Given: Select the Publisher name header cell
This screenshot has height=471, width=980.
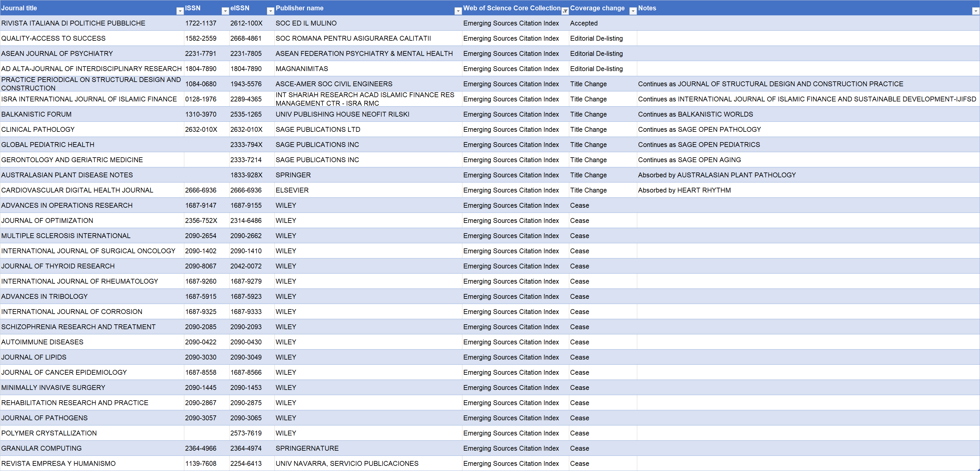Looking at the screenshot, I should (368, 8).
